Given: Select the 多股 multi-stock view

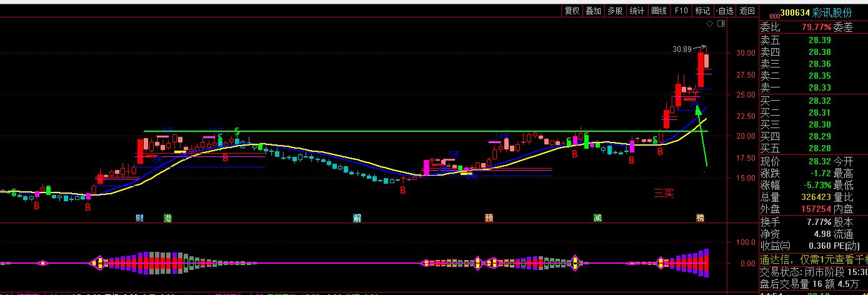Looking at the screenshot, I should [x=615, y=11].
